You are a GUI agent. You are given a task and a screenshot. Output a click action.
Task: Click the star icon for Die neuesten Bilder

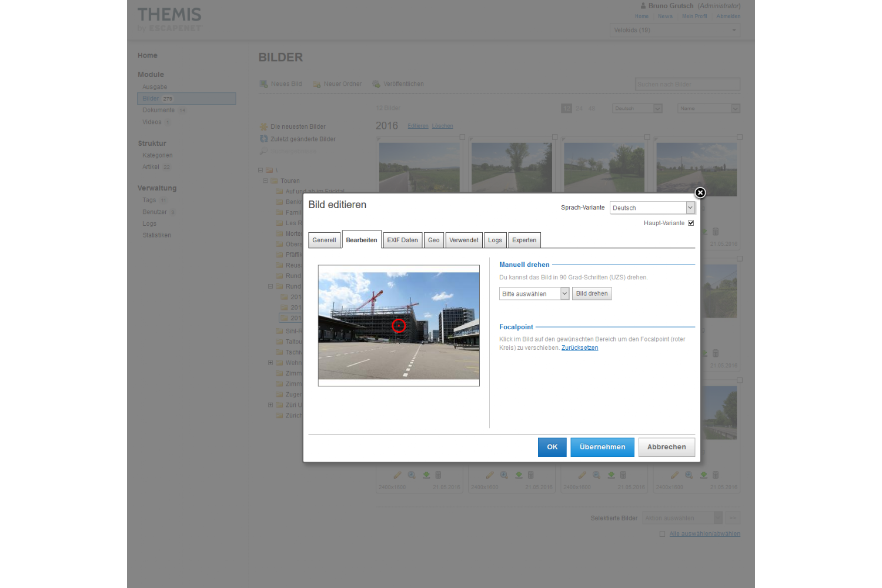(264, 126)
